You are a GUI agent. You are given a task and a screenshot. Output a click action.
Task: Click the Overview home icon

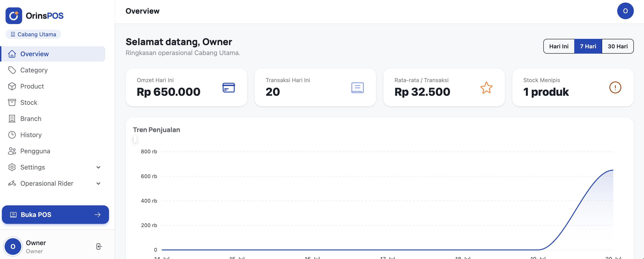tap(12, 54)
